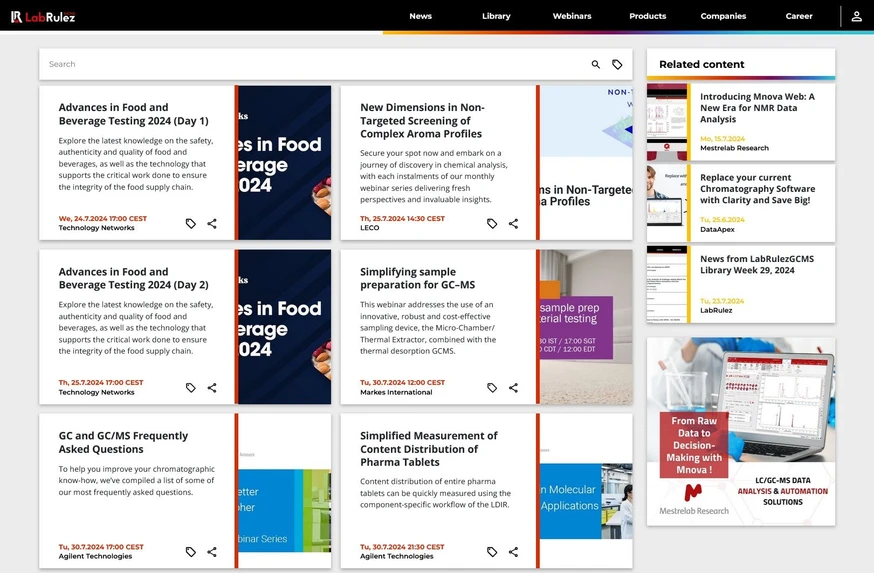Open Simplifying sample preparation for GC-MS title
Image resolution: width=874 pixels, height=573 pixels.
(417, 278)
